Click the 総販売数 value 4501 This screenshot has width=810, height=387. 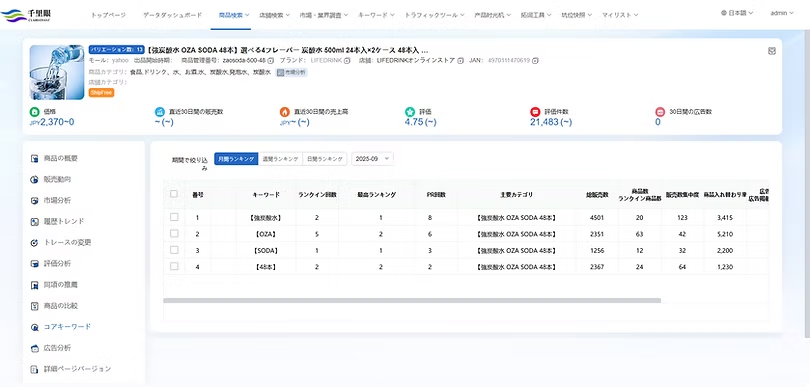[x=597, y=218]
